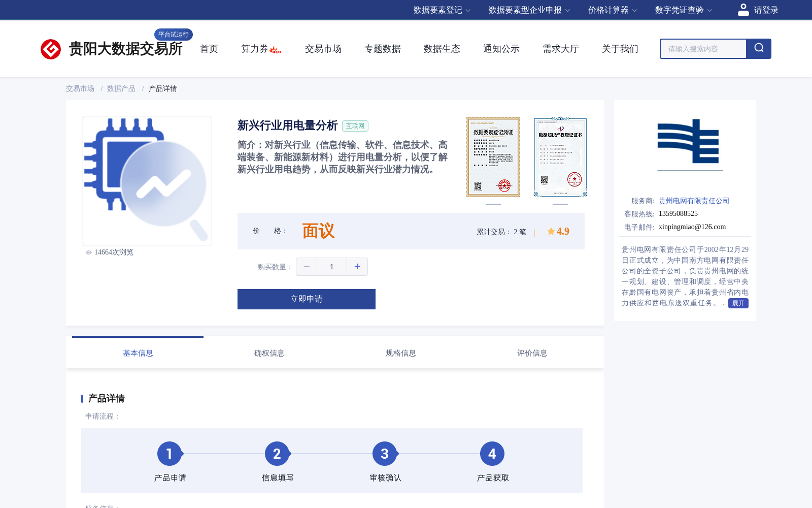The height and width of the screenshot is (508, 812).
Task: Click 交易市场 breadcrumb link
Action: pyautogui.click(x=80, y=88)
